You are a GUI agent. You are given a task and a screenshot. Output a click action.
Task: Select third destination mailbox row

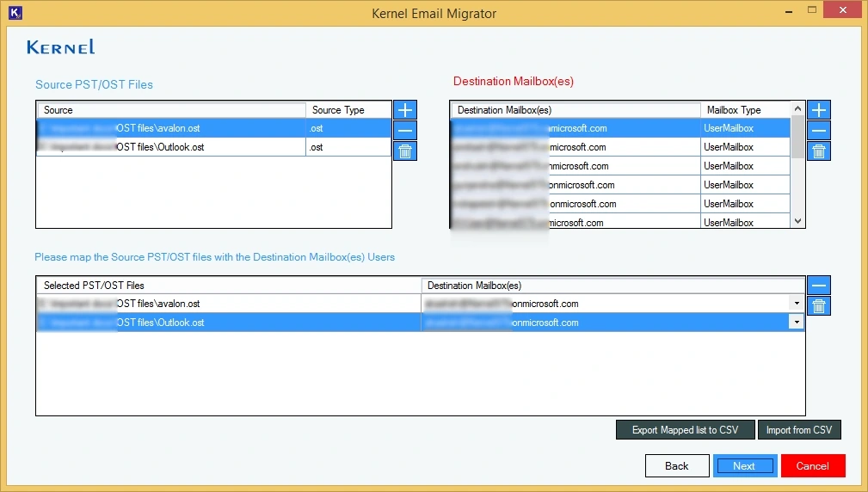(620, 166)
